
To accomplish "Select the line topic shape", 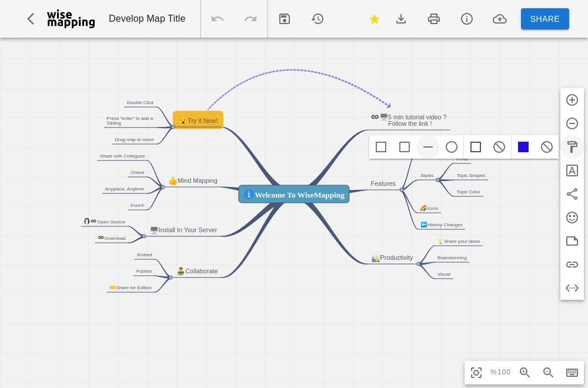I will pos(428,147).
